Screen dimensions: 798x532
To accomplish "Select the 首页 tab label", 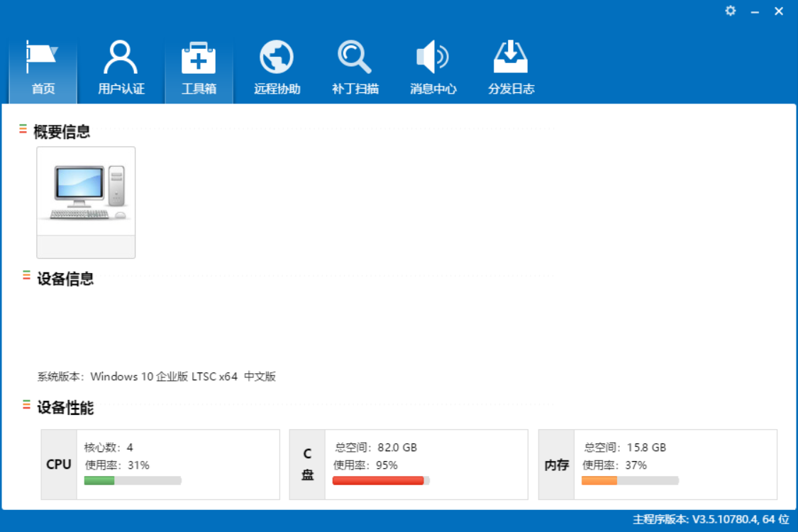I will (x=43, y=89).
